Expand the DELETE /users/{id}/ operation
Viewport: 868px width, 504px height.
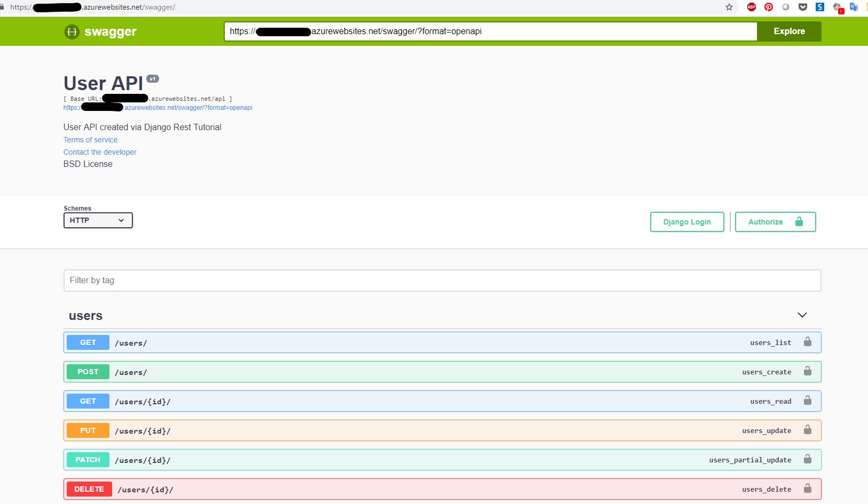[442, 489]
